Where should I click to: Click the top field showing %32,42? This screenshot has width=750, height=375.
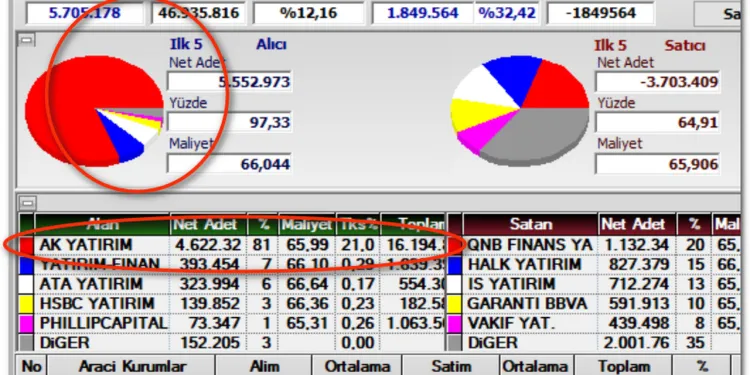point(507,13)
